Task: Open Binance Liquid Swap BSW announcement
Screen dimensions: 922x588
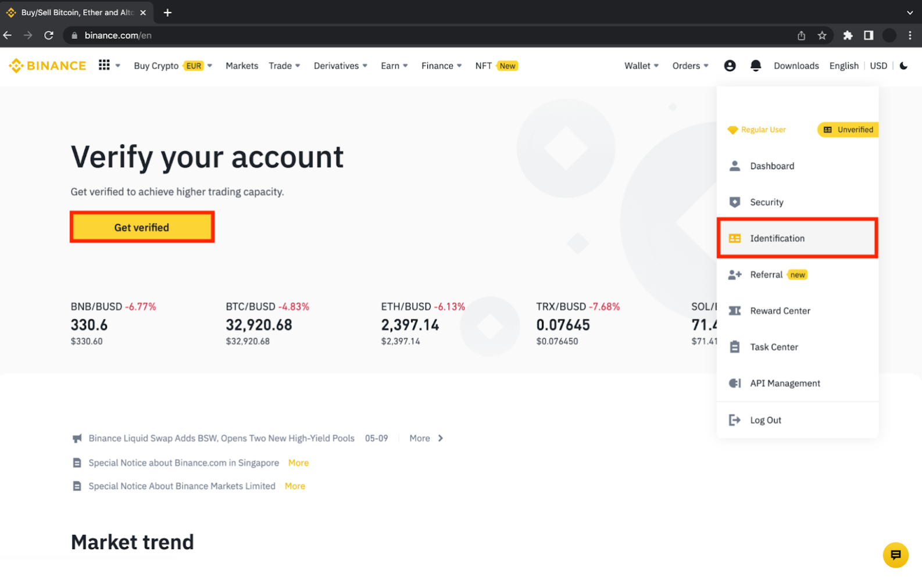Action: pyautogui.click(x=221, y=438)
